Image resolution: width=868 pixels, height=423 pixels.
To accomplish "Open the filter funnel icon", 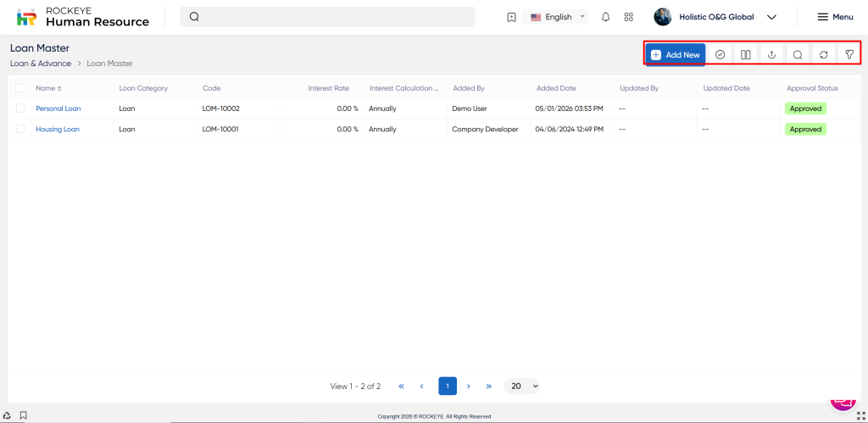I will click(x=849, y=54).
